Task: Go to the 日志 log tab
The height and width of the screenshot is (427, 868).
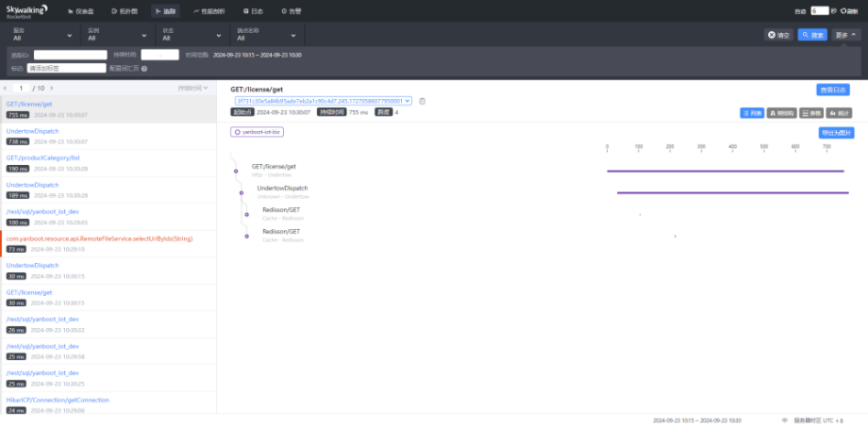Action: coord(253,11)
